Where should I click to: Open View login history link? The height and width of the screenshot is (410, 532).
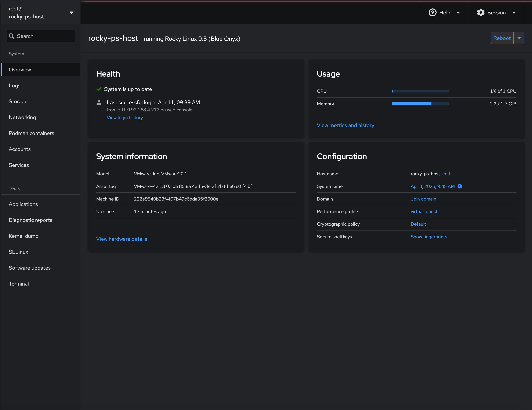[x=125, y=117]
